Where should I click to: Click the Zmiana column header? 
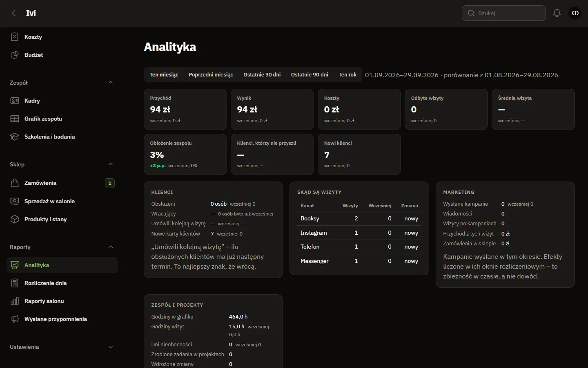pyautogui.click(x=410, y=206)
